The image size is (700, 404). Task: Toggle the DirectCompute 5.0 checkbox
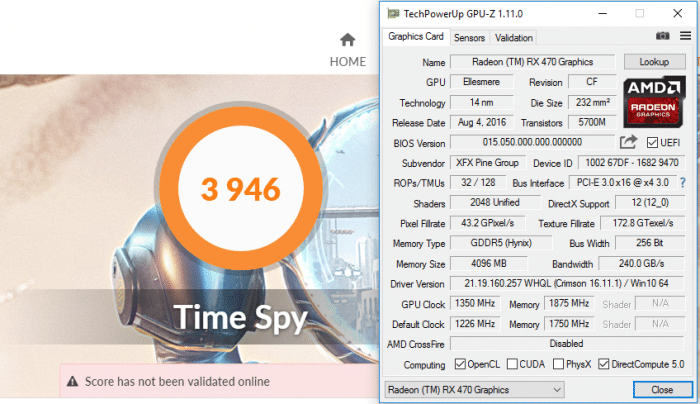[x=604, y=364]
